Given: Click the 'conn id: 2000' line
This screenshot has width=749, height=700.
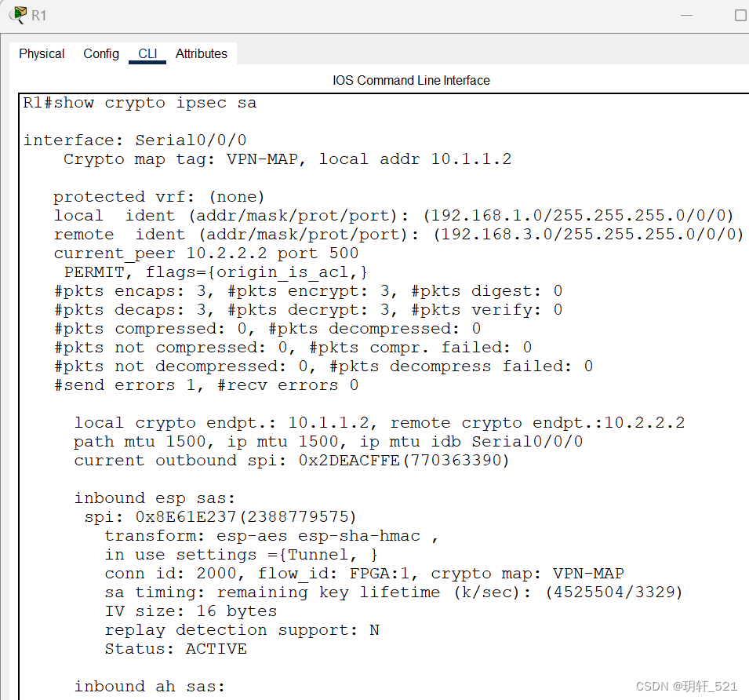Looking at the screenshot, I should [x=364, y=574].
